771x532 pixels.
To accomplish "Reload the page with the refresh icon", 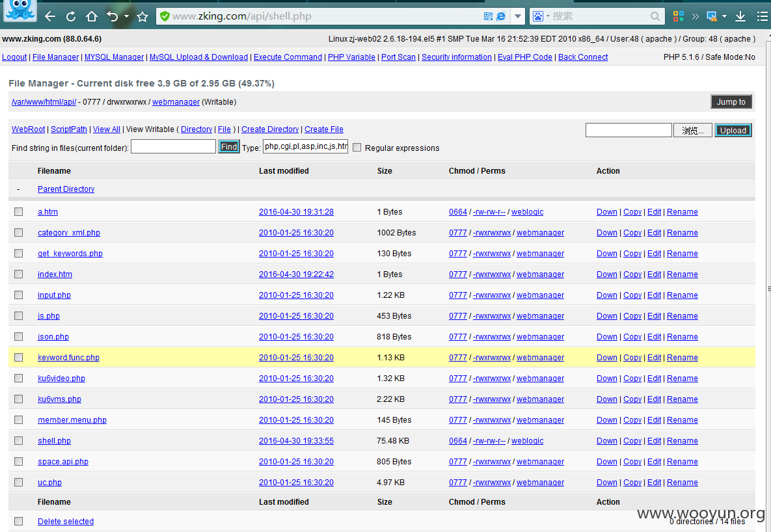I will [x=71, y=16].
